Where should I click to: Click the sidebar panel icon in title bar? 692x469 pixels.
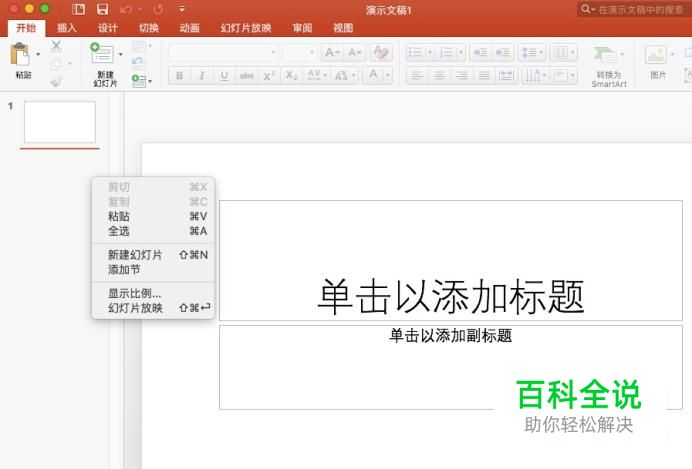pos(79,9)
